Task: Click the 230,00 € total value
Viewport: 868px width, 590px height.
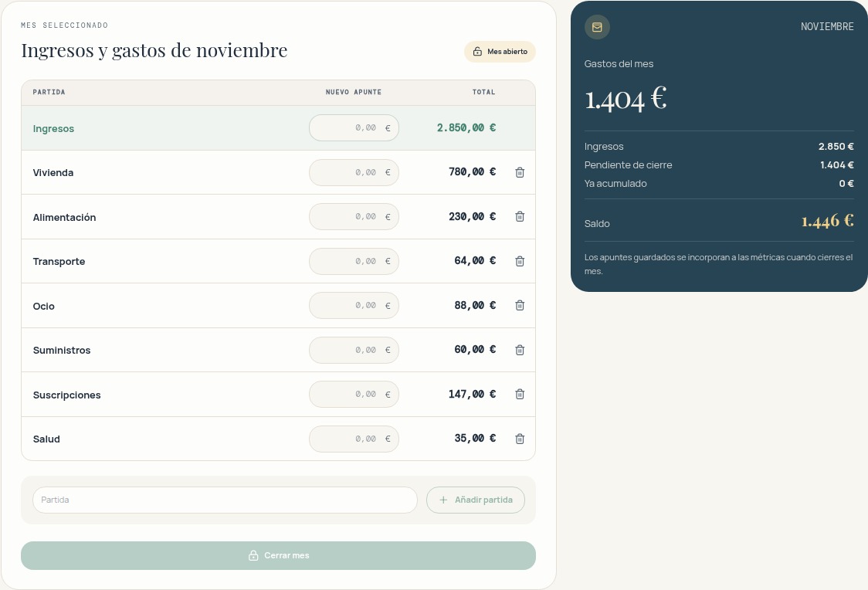Action: [x=472, y=216]
